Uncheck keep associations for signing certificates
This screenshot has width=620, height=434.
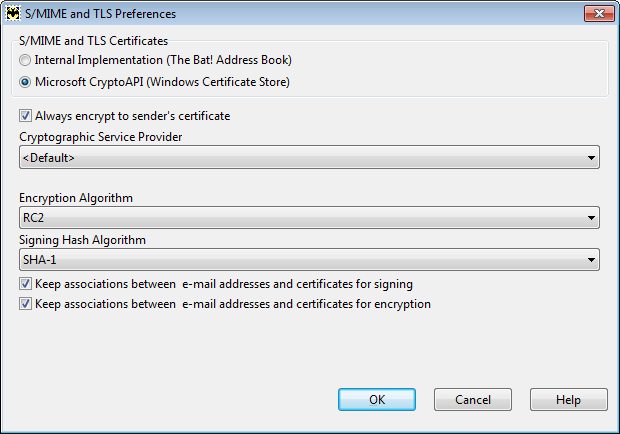click(25, 284)
